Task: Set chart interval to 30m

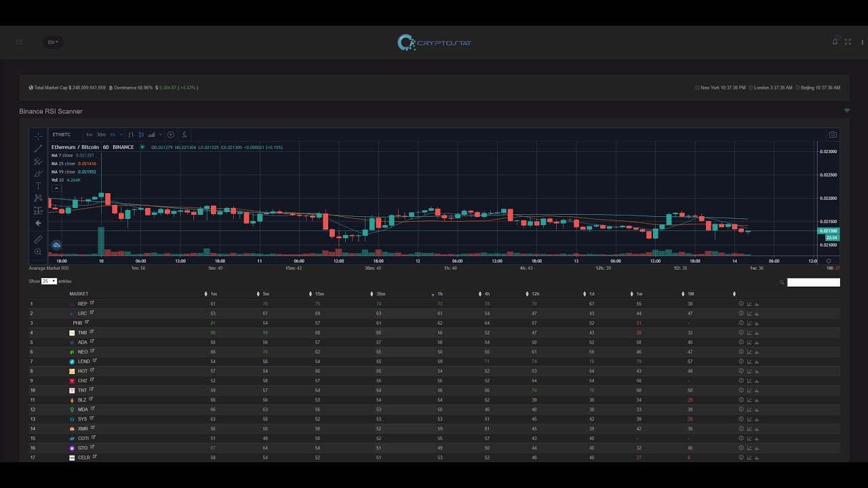Action: (101, 135)
